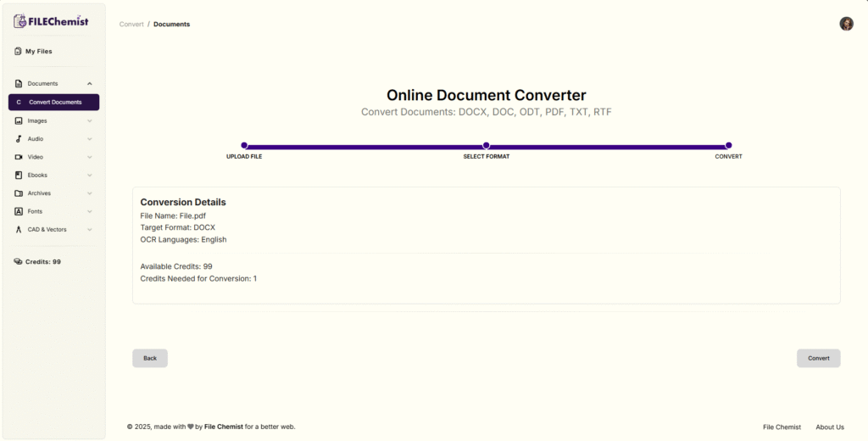Click the Images category icon
868x441 pixels.
19,120
